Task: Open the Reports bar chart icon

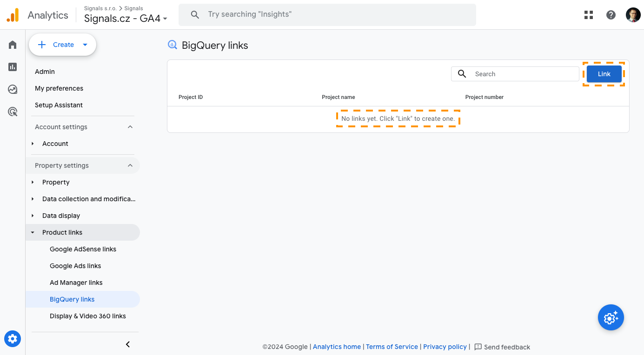Action: pos(13,67)
